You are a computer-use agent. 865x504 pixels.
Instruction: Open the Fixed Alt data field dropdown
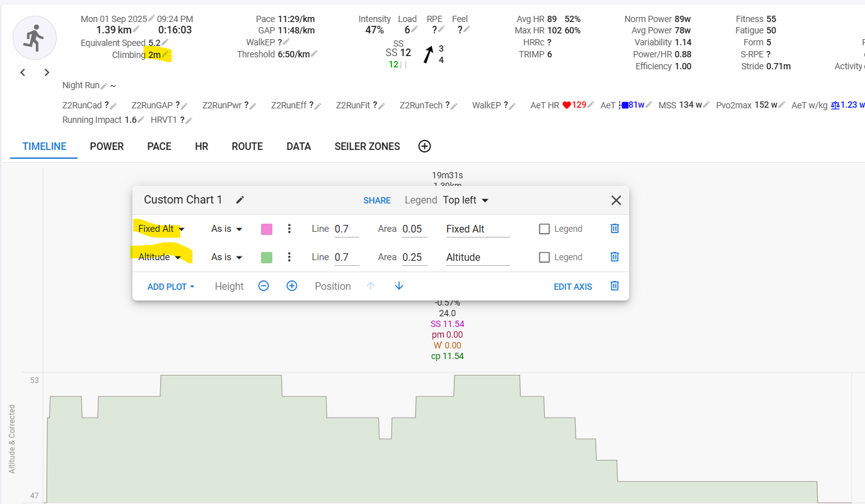tap(161, 229)
